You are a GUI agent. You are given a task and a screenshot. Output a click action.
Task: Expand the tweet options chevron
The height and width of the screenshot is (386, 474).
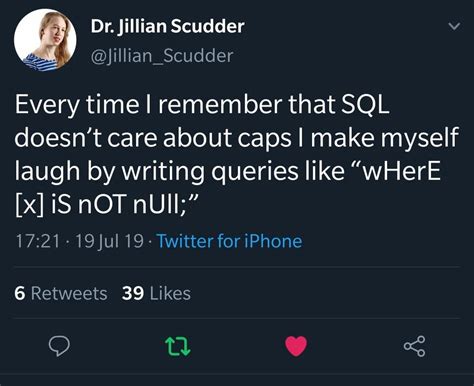454,26
